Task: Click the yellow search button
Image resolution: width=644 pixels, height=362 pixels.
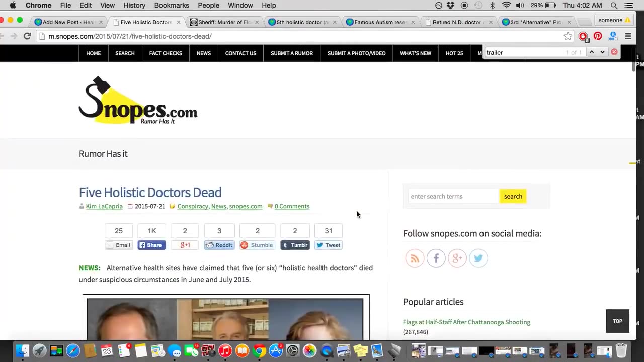Action: pos(513,196)
